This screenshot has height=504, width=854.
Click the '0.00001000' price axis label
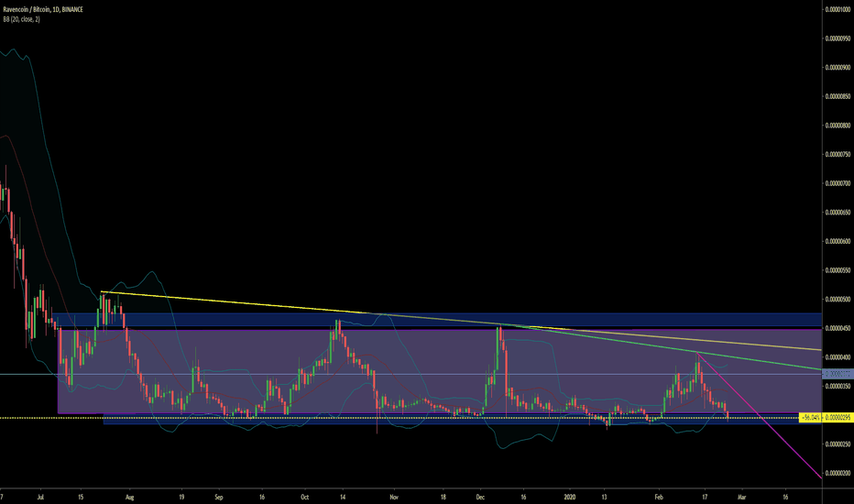click(x=838, y=9)
